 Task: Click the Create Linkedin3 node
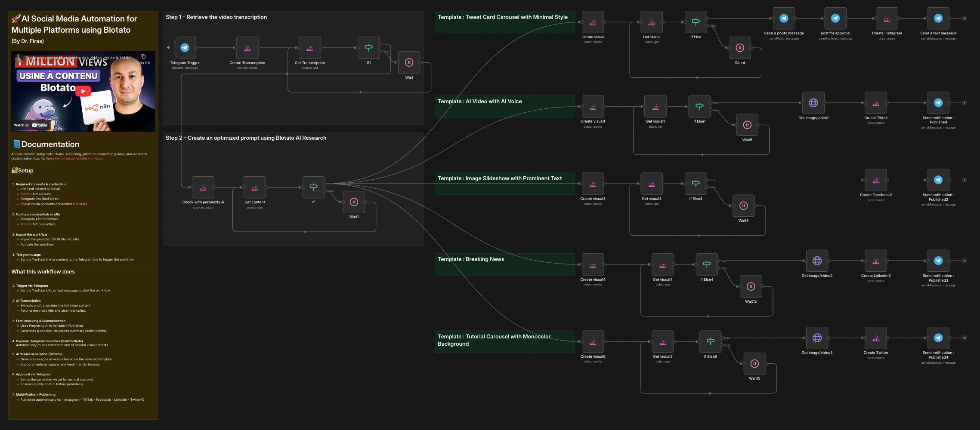875,261
